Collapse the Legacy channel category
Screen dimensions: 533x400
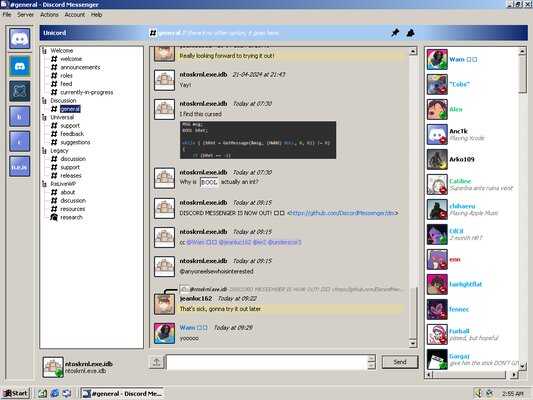tap(45, 151)
